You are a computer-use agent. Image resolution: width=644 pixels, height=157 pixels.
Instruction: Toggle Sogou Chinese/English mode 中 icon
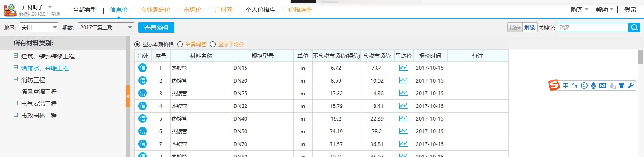pyautogui.click(x=566, y=85)
